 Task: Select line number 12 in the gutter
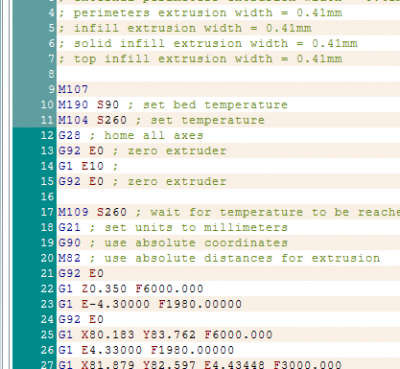click(x=47, y=135)
